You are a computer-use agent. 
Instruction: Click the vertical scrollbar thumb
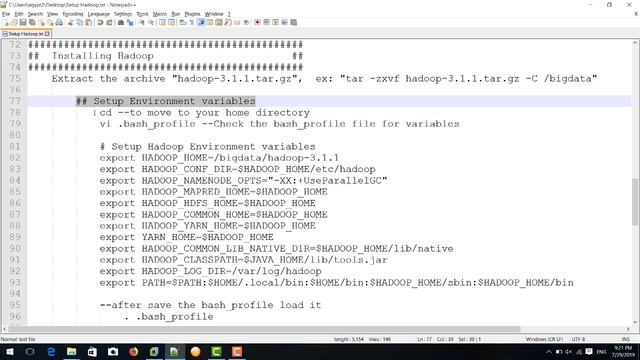click(635, 202)
